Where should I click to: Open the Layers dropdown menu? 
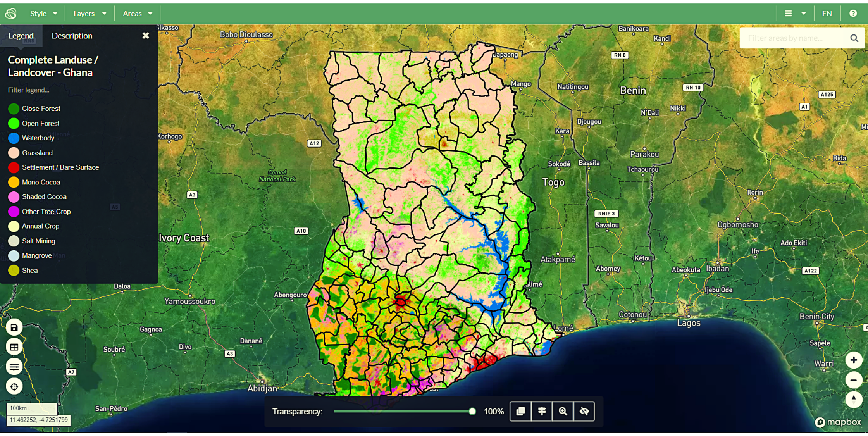pyautogui.click(x=88, y=13)
